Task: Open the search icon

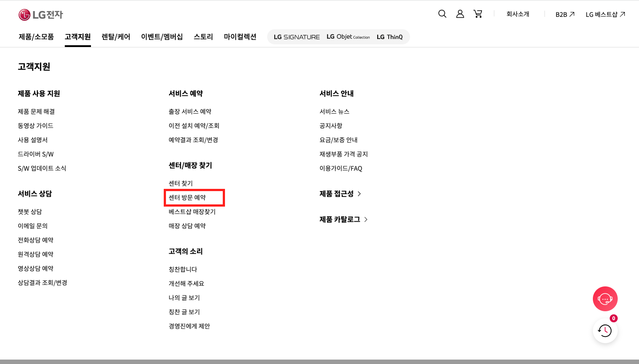Action: tap(442, 14)
